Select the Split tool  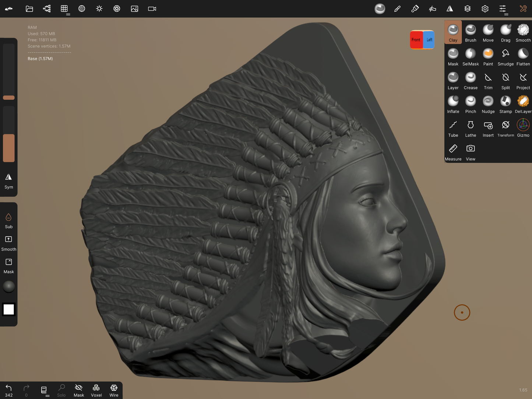[505, 80]
